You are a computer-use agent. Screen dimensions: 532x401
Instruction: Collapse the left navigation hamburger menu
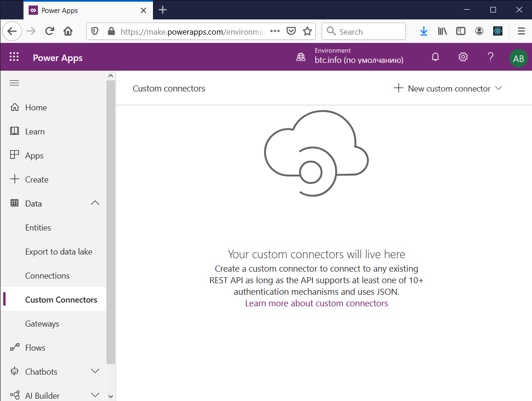[x=14, y=83]
